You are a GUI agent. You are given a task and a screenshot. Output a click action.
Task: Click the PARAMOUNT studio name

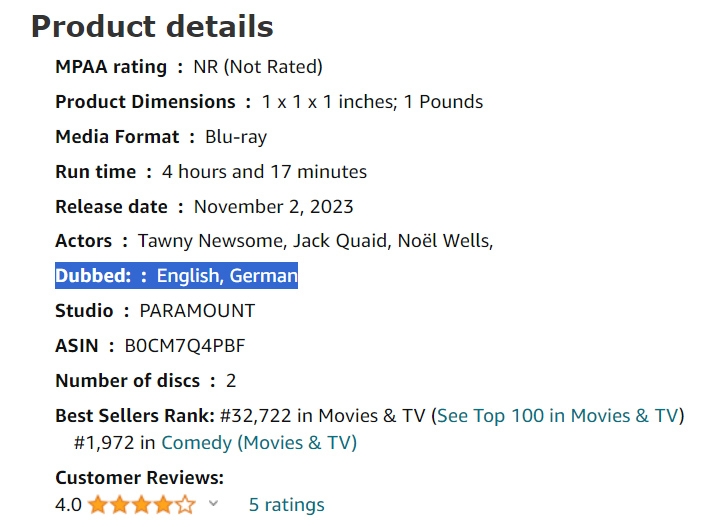click(x=197, y=311)
